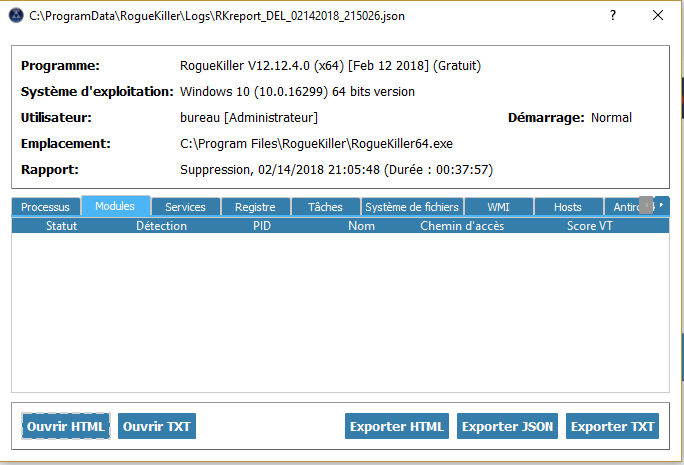Sort by the Nom column header
Screen dimensions: 684x465
tap(361, 226)
